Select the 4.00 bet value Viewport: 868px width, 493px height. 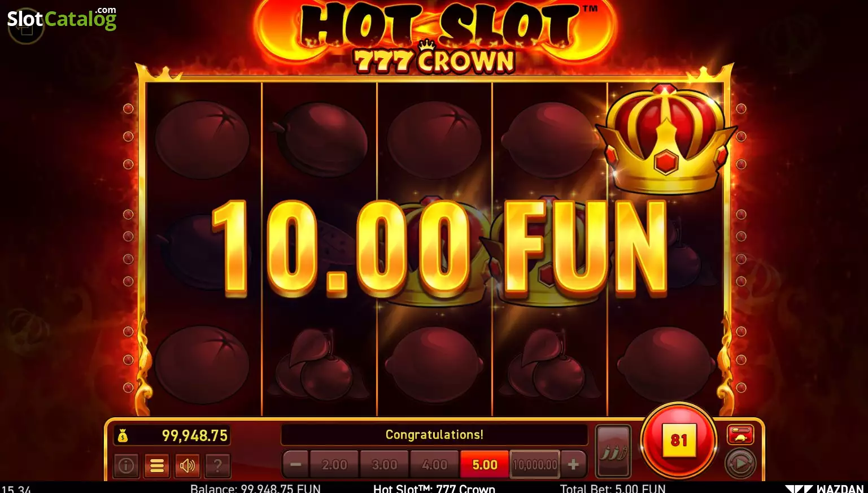click(x=435, y=465)
